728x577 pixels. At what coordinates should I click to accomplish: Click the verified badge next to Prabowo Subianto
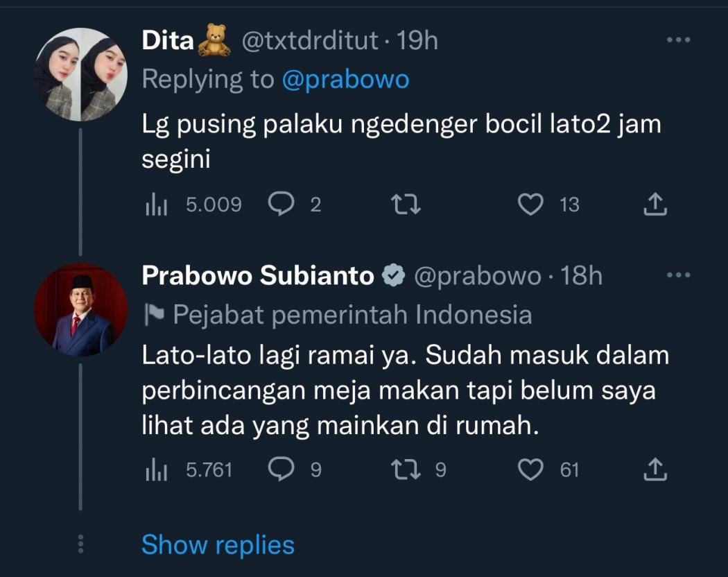pyautogui.click(x=394, y=275)
